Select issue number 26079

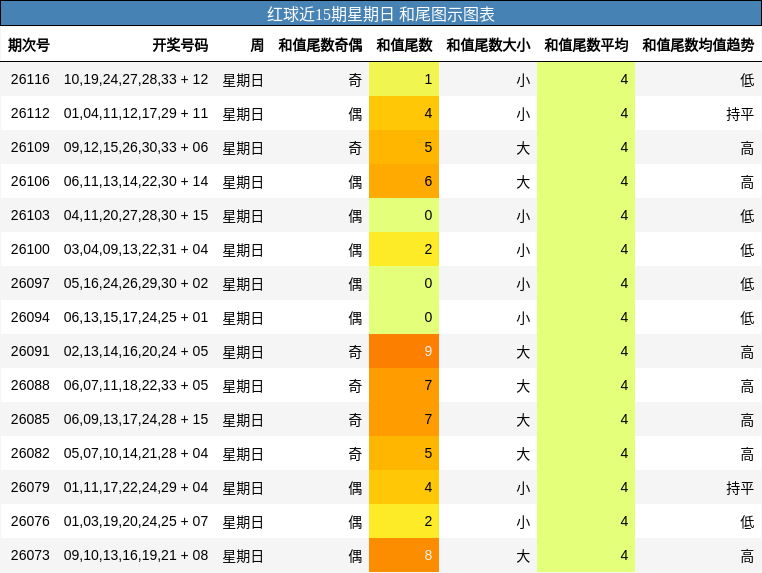pos(30,487)
